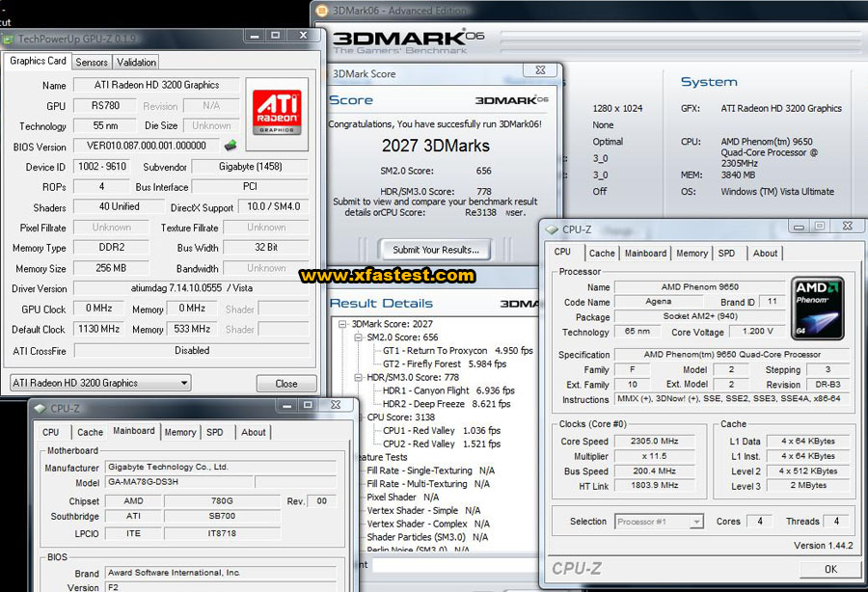This screenshot has height=592, width=868.
Task: Select the HDR2 - Deep Freeze result
Action: [447, 404]
